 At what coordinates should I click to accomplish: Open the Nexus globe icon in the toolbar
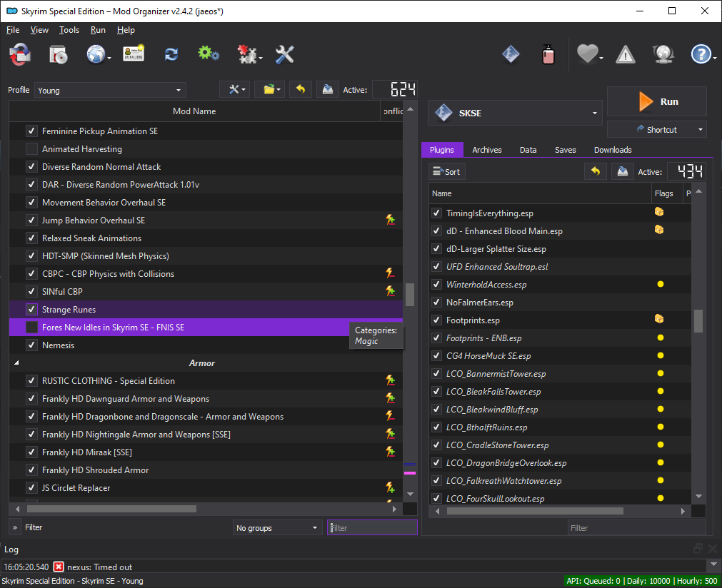click(x=96, y=55)
